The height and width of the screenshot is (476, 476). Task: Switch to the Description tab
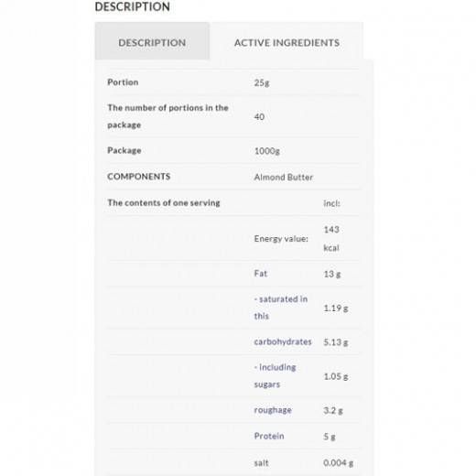(x=152, y=41)
